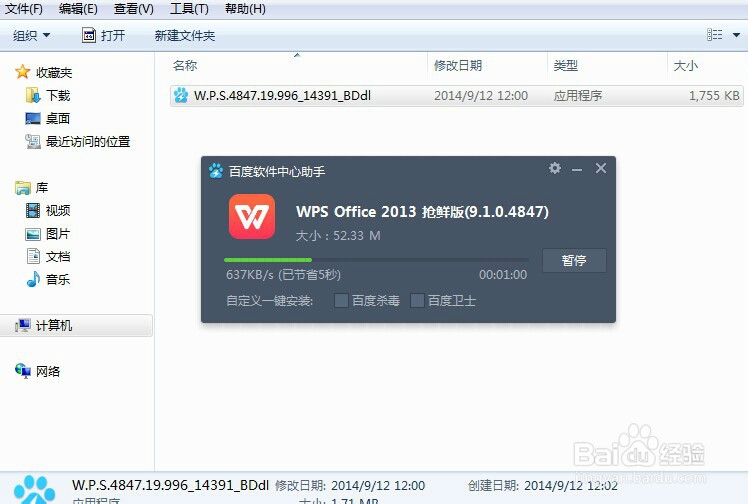This screenshot has height=504, width=748.
Task: Open the 查看(V) menu
Action: 134,9
